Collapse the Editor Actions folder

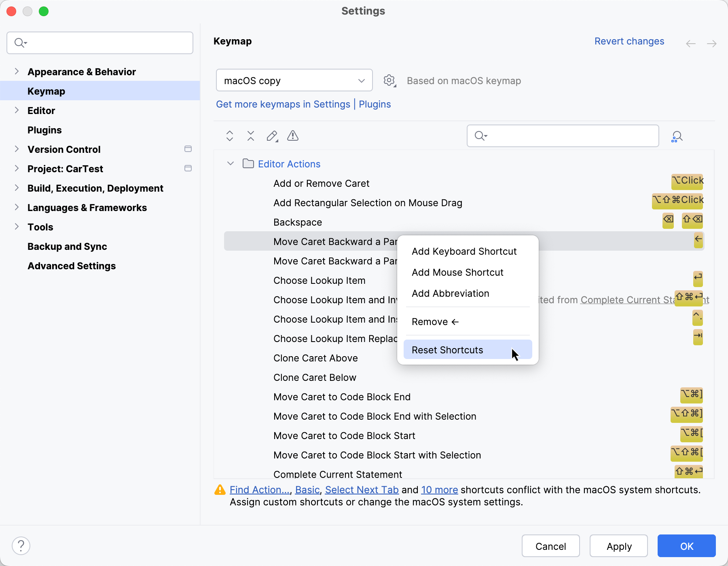tap(230, 164)
